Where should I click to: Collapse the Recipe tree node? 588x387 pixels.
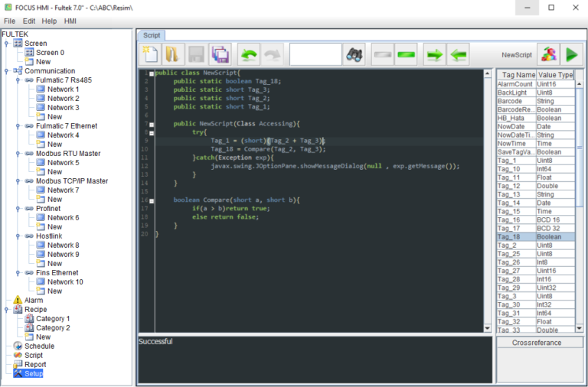pyautogui.click(x=7, y=310)
